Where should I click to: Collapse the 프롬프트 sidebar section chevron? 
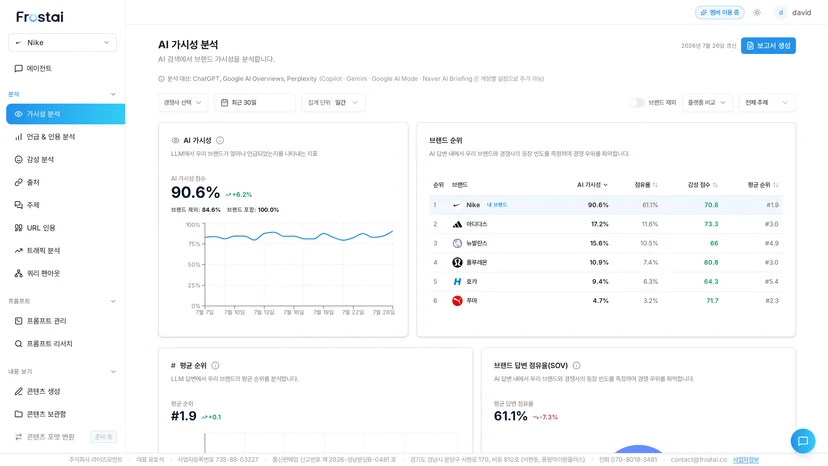(113, 301)
